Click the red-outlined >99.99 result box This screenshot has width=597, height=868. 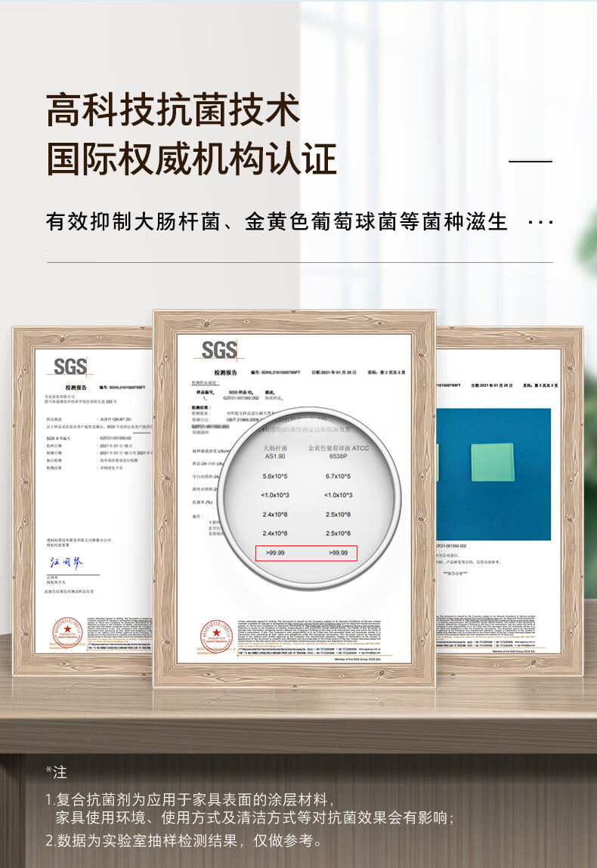(x=305, y=553)
